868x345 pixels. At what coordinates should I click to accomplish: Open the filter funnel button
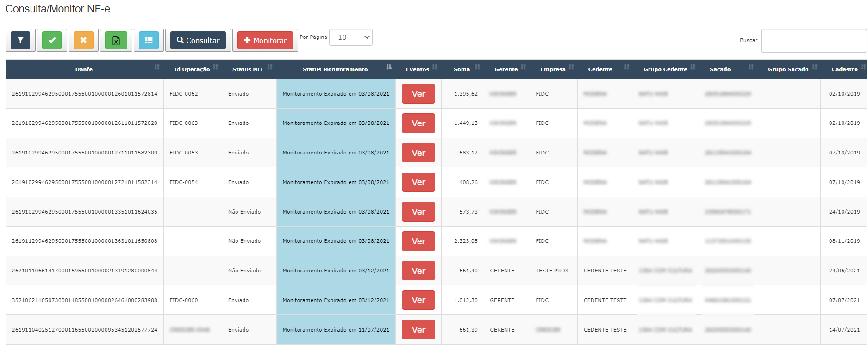click(20, 40)
